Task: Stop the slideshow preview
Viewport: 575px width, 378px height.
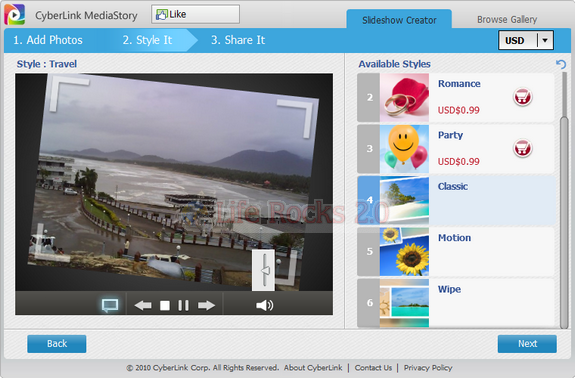Action: [165, 305]
